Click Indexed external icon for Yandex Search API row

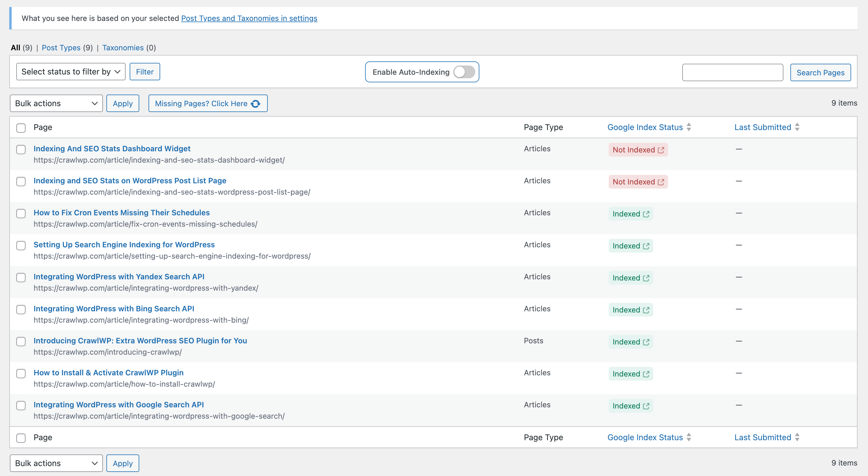(646, 278)
